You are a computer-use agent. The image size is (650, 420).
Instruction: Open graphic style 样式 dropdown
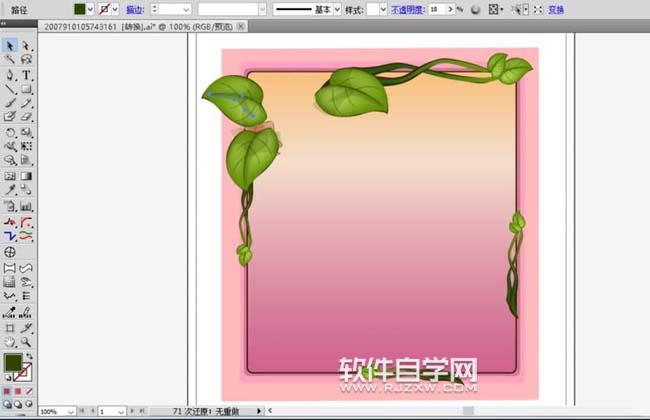click(x=383, y=9)
